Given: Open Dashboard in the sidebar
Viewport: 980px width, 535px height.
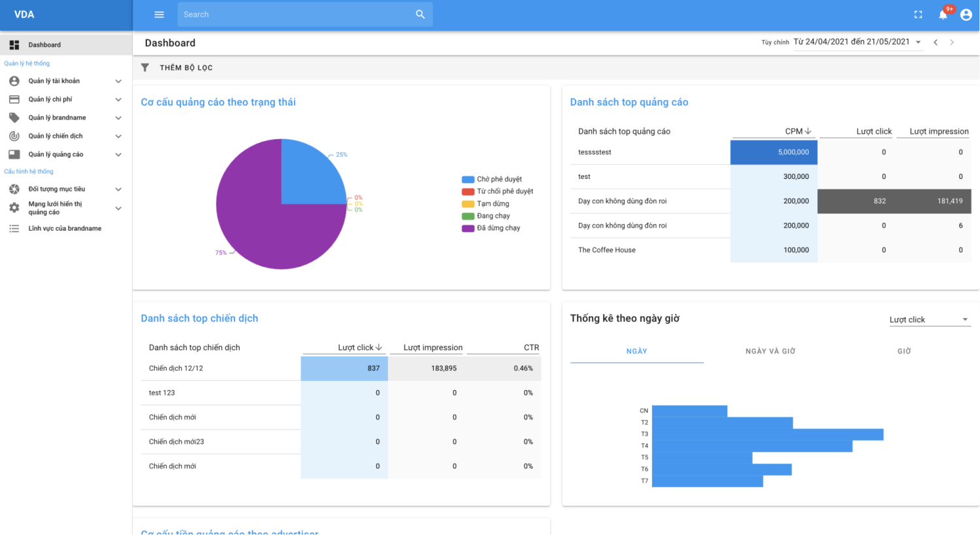Looking at the screenshot, I should tap(66, 45).
